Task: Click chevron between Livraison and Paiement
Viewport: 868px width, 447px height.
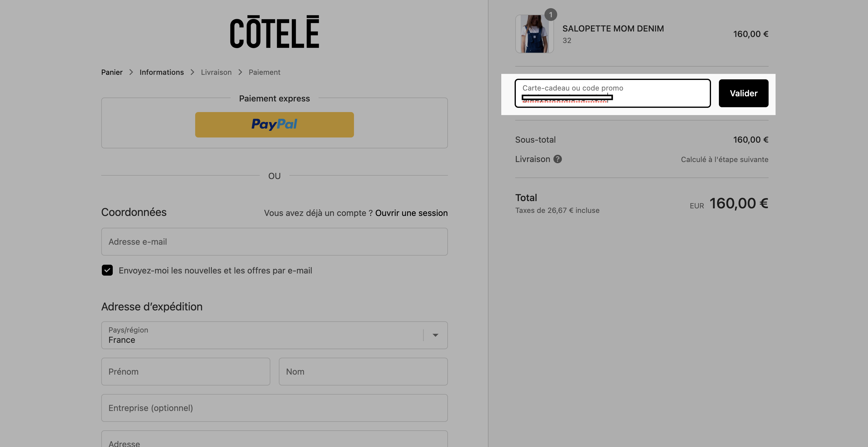Action: point(240,72)
